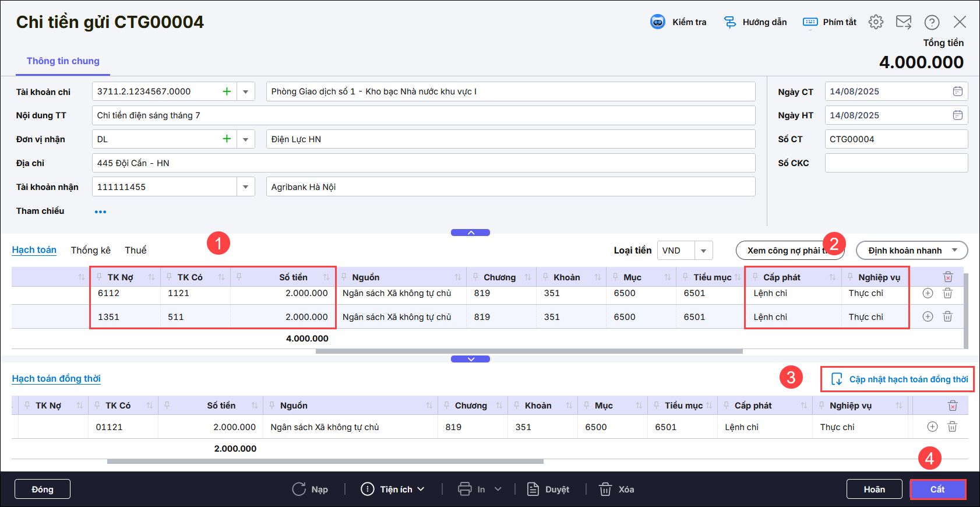Delete the 6112 accounting row
Viewport: 980px width, 507px height.
click(x=947, y=293)
